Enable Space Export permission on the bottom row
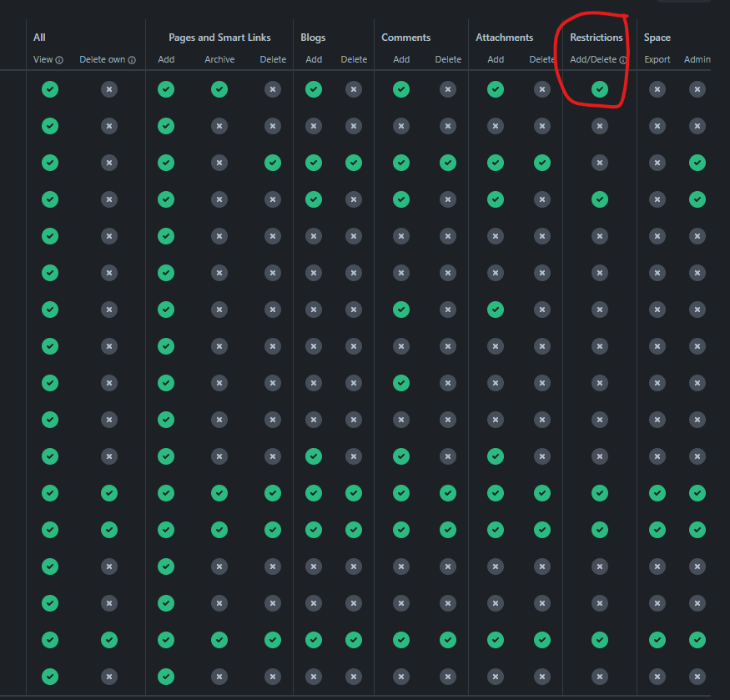Screen dimensions: 730x700 pyautogui.click(x=657, y=677)
